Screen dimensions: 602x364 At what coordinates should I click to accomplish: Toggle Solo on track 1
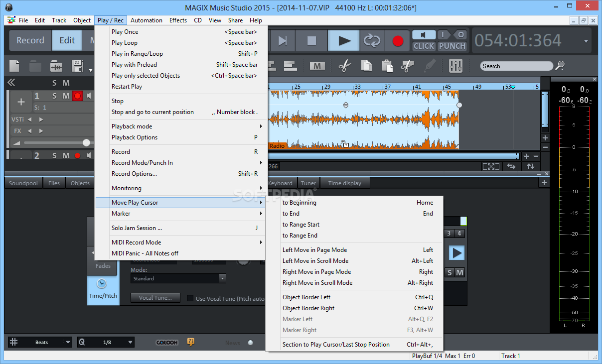pyautogui.click(x=54, y=96)
